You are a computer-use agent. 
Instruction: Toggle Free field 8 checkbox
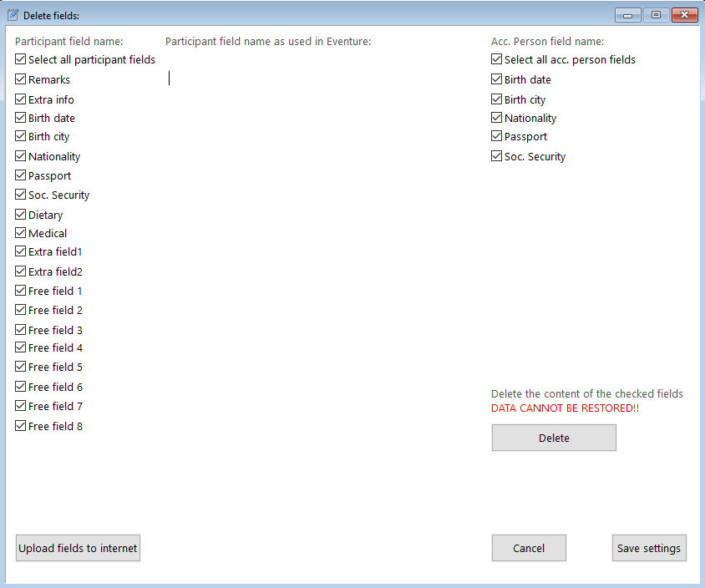(x=21, y=426)
